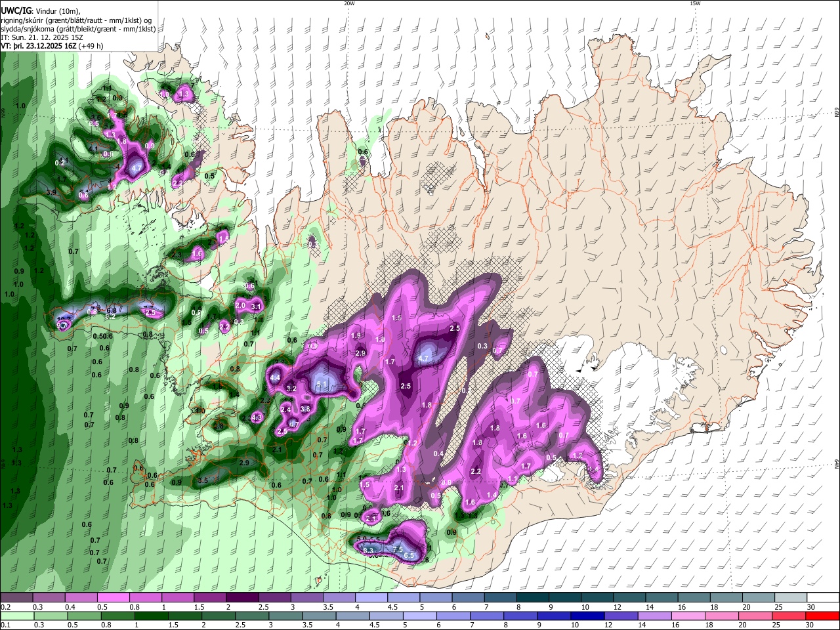
Task: Click the pale grey 25–30 upper legend swatch
Action: (x=790, y=598)
